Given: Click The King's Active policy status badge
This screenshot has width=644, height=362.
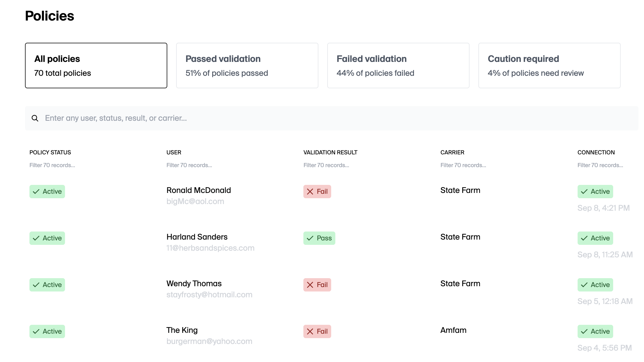Looking at the screenshot, I should 47,331.
